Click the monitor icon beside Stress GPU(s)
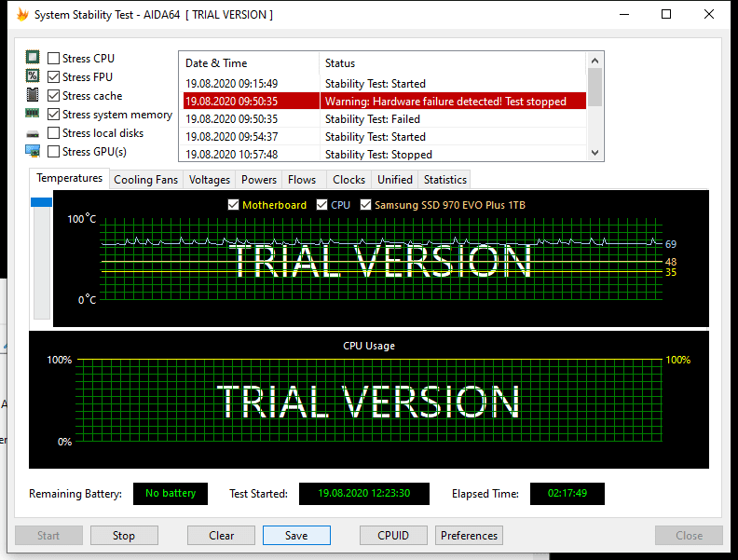The width and height of the screenshot is (738, 560). coord(33,151)
